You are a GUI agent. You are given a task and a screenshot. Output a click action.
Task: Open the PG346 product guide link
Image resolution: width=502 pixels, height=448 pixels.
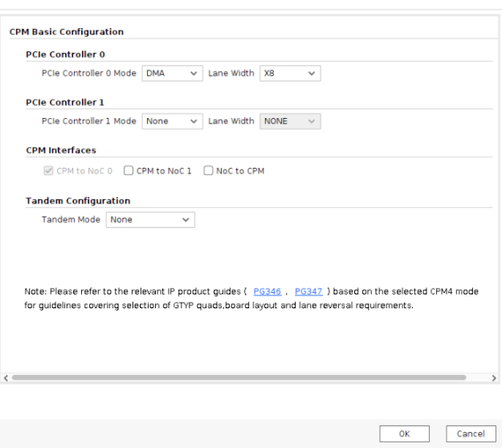click(x=267, y=291)
